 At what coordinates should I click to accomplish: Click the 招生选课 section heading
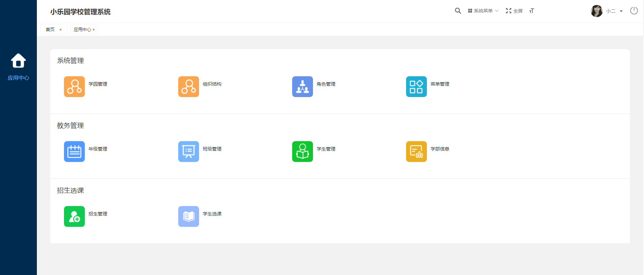coord(70,190)
